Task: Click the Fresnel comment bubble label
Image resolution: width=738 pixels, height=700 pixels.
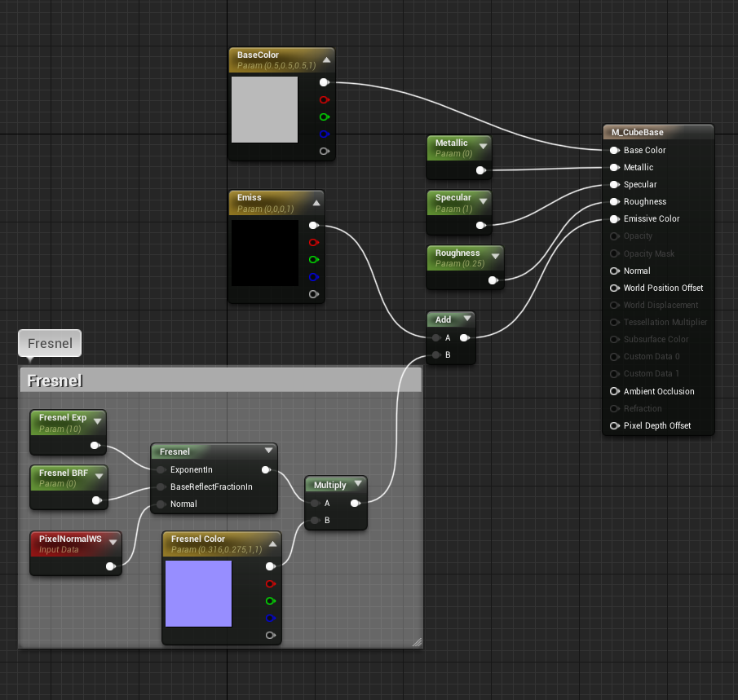Action: (x=50, y=343)
